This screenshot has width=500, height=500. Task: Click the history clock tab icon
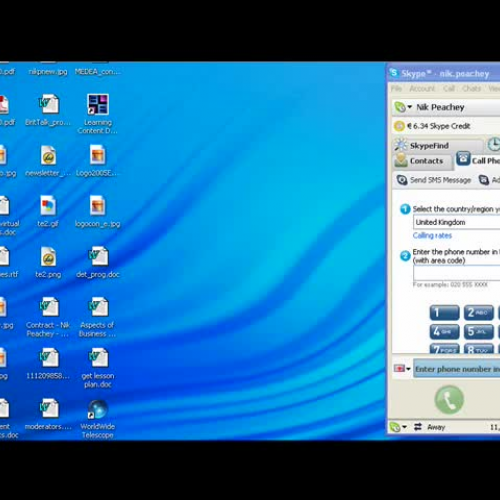tap(494, 144)
